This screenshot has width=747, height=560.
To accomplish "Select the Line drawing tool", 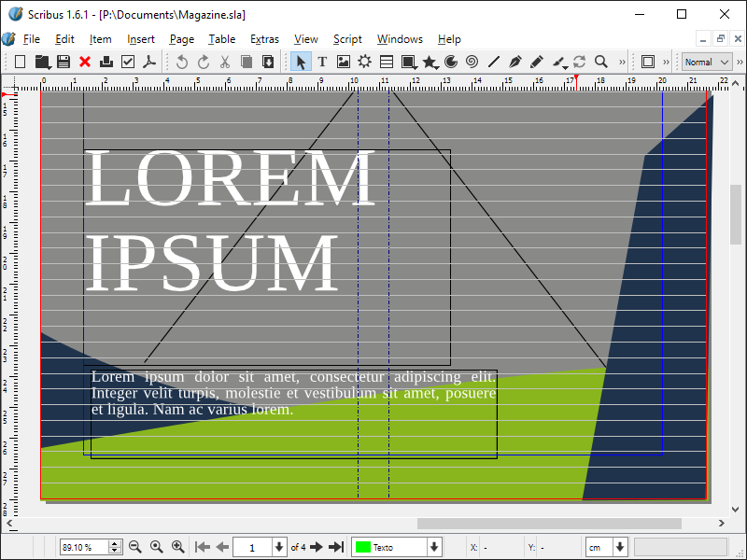I will tap(494, 62).
